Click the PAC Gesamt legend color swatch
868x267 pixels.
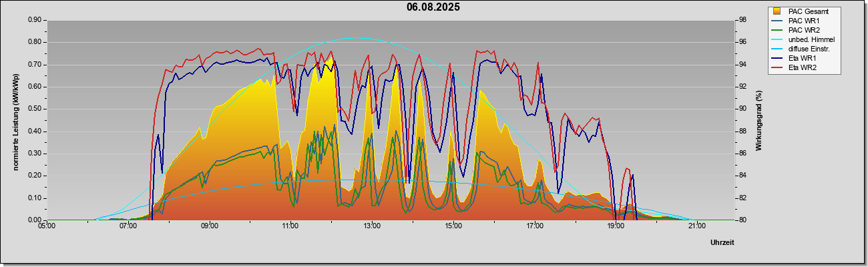click(x=777, y=11)
